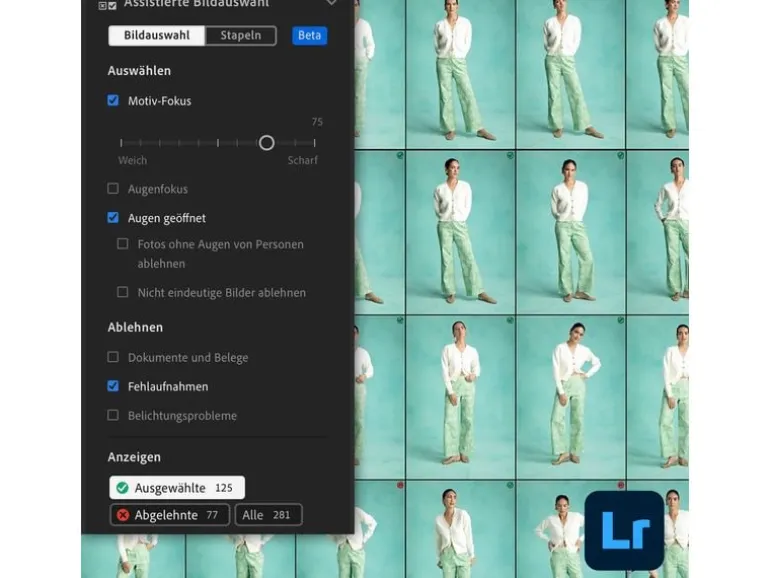Check Fotos ohne Augen von Personen ablehnen

pyautogui.click(x=123, y=244)
